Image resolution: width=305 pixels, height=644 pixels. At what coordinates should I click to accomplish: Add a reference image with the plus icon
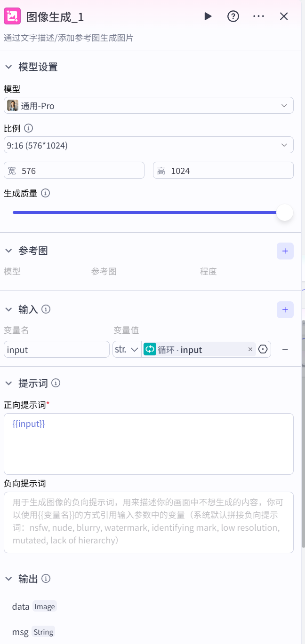coord(285,251)
